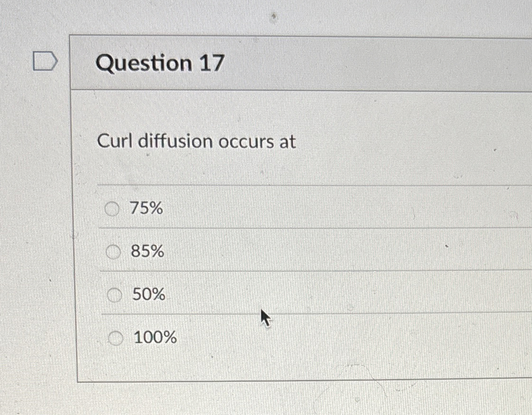Click the radio circle next to 50%
This screenshot has height=415, width=532.
pos(113,295)
